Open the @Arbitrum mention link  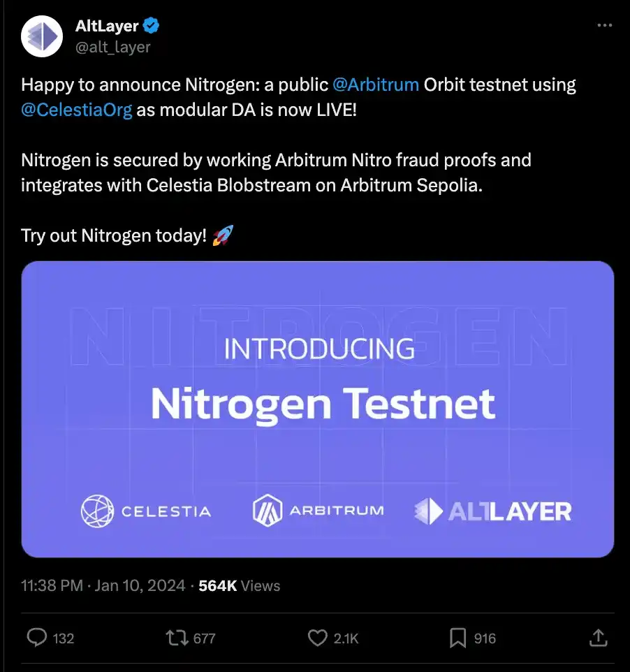pos(376,85)
